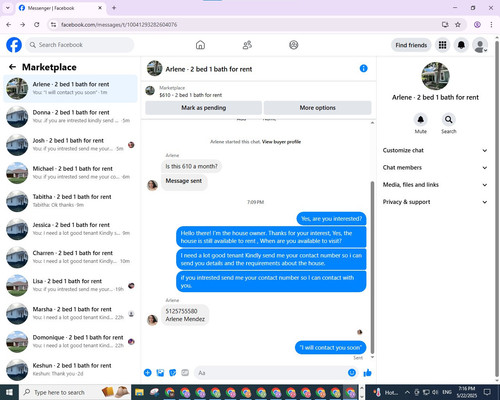500x400 pixels.
Task: Click More options button
Action: (317, 108)
